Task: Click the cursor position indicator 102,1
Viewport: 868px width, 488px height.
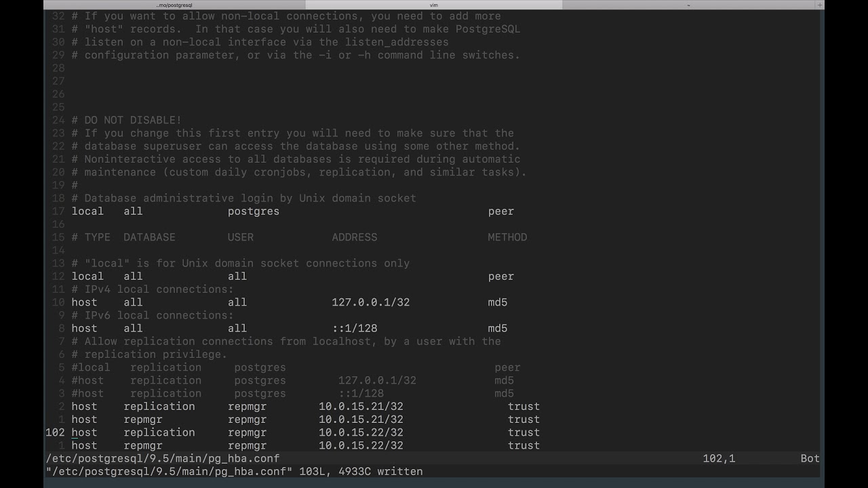Action: (x=719, y=458)
